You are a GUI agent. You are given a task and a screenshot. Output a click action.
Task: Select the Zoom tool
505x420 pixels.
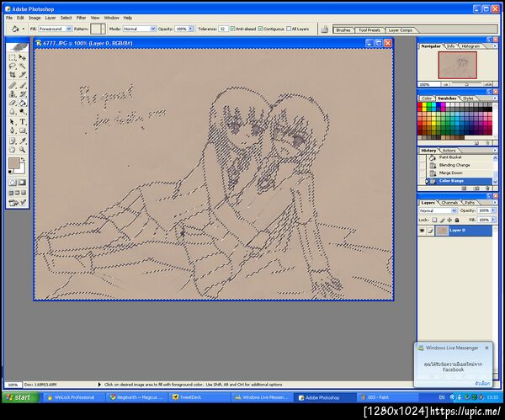(x=22, y=150)
